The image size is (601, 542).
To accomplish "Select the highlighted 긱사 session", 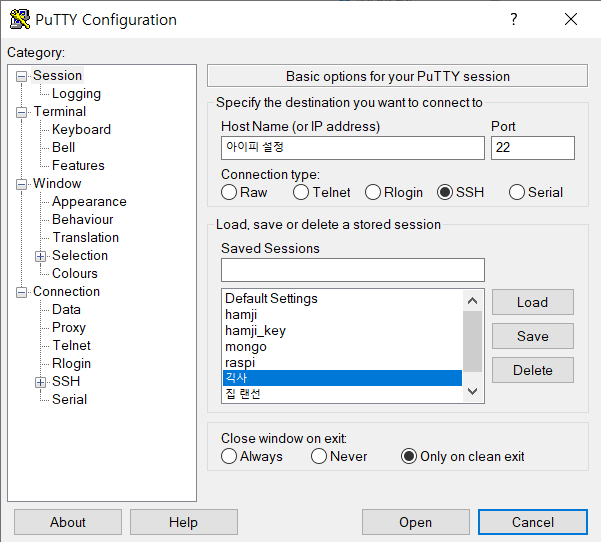I will 342,378.
